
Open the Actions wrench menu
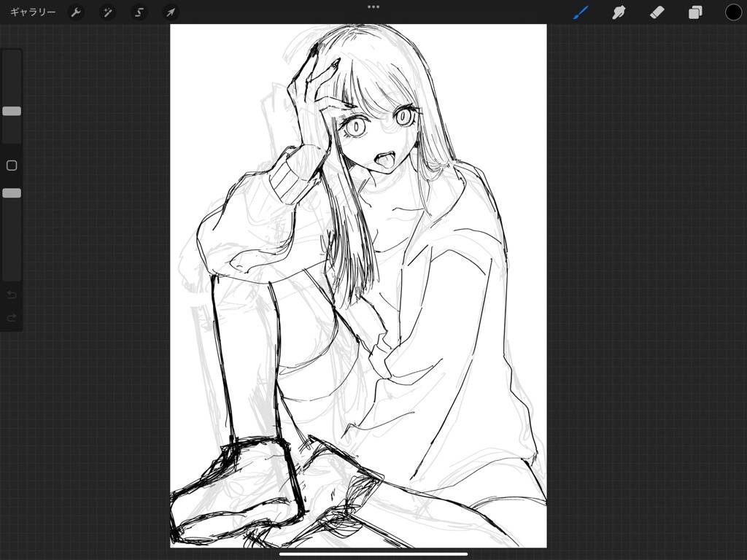tap(76, 12)
